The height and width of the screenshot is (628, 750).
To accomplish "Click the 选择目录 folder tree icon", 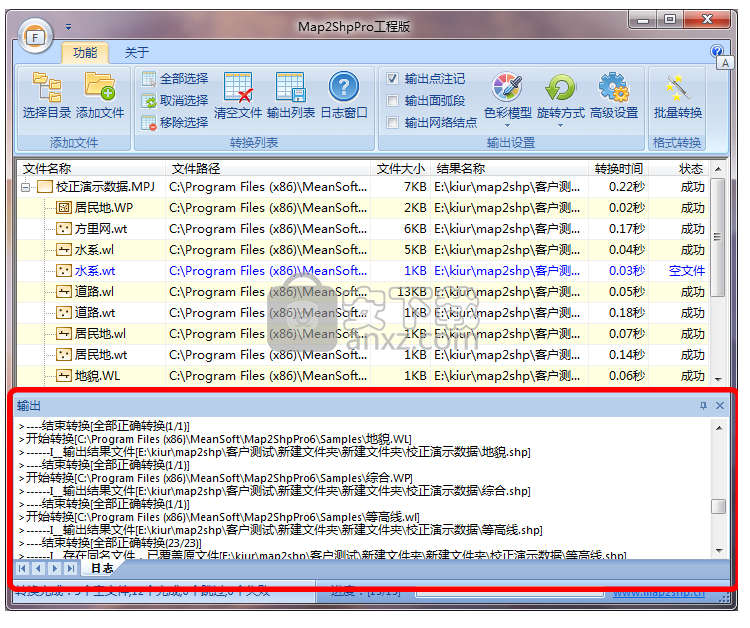I will point(46,87).
